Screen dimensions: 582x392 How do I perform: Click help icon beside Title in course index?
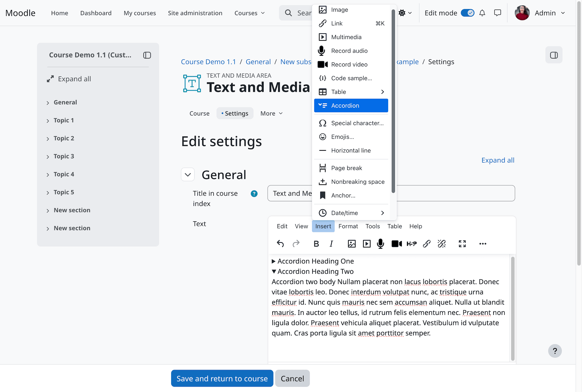(254, 194)
